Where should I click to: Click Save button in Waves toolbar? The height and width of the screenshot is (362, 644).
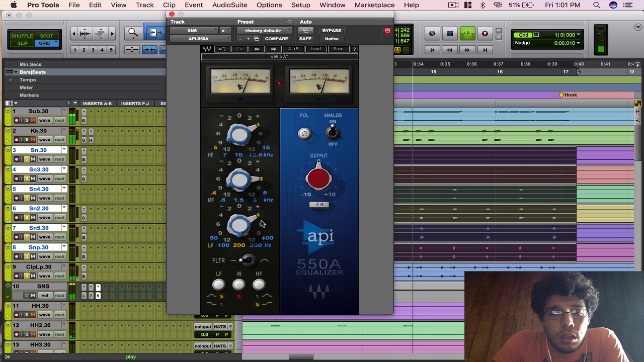pos(338,49)
